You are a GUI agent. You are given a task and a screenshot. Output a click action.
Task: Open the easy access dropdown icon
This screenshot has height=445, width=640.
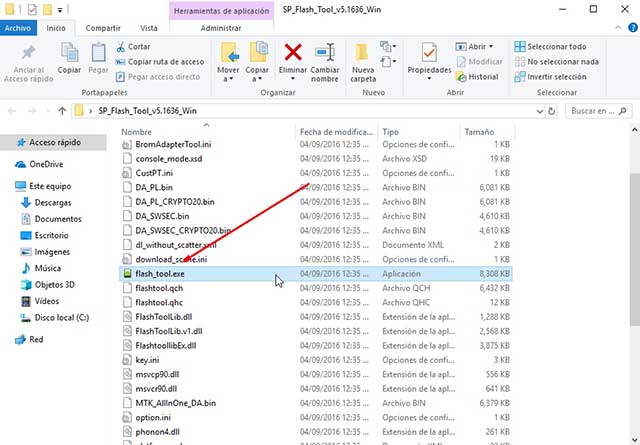tap(388, 62)
